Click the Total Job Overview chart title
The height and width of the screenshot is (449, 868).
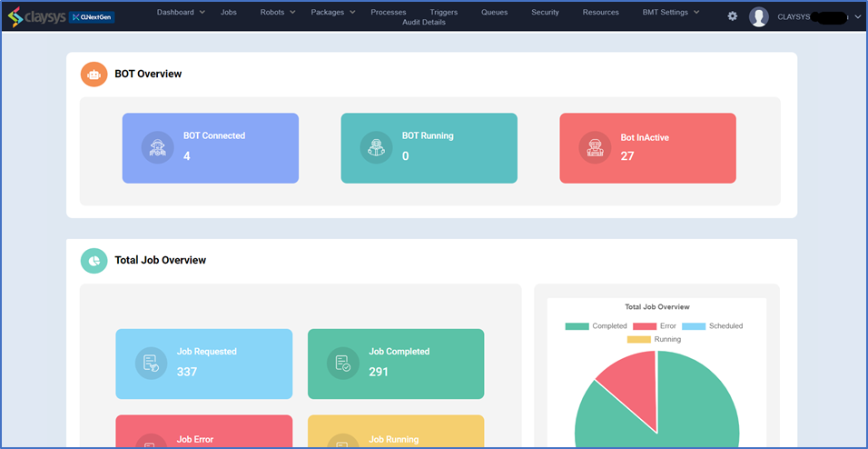pos(657,306)
